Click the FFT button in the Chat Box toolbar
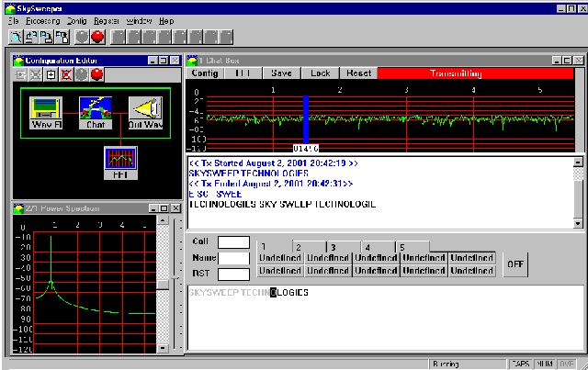 [243, 73]
